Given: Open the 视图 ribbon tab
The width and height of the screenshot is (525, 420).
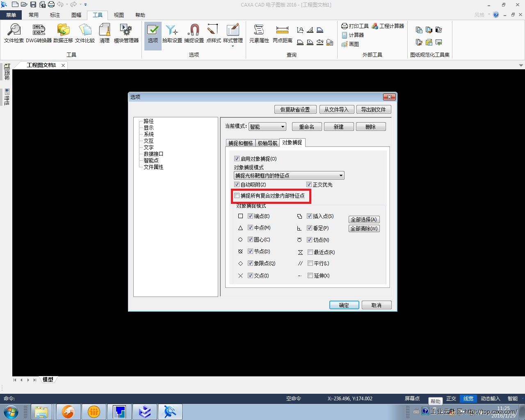Looking at the screenshot, I should pos(119,15).
